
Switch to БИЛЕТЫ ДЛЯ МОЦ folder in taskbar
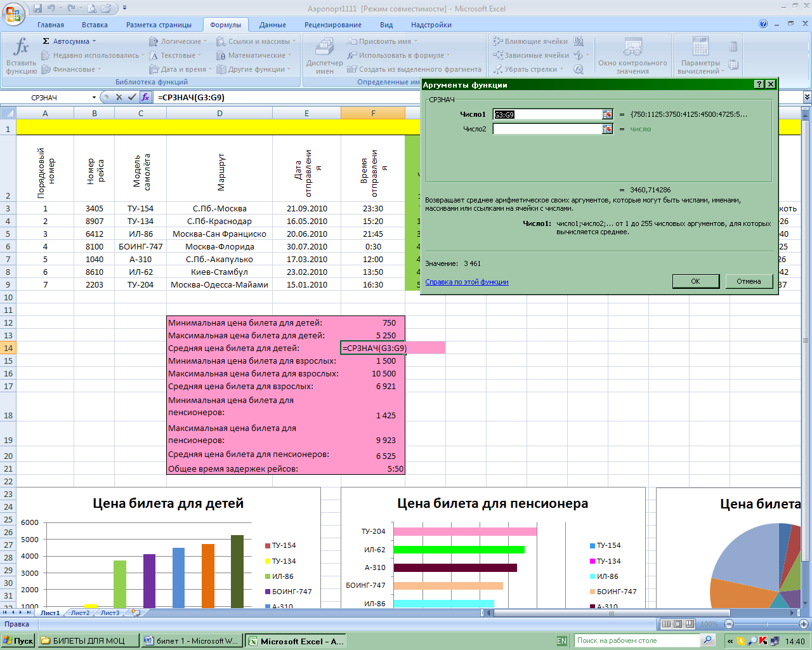(88, 640)
